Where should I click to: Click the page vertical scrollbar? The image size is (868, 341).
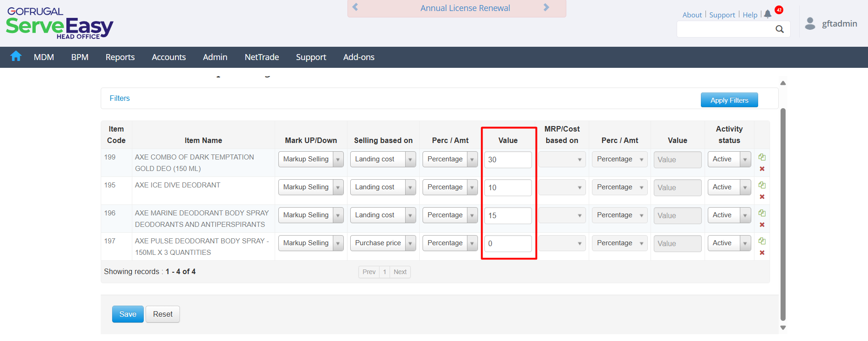[x=783, y=214]
